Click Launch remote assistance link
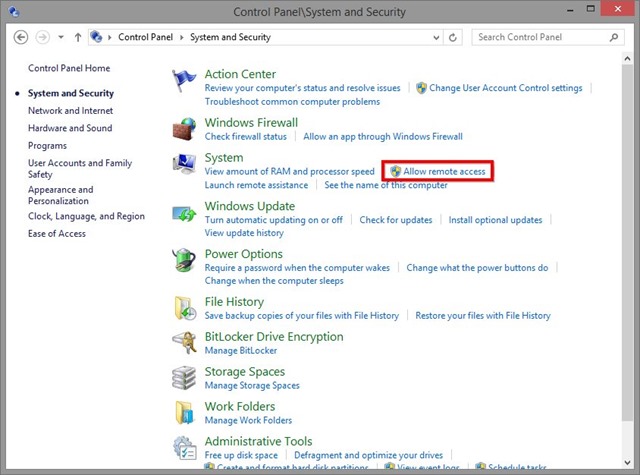 256,185
